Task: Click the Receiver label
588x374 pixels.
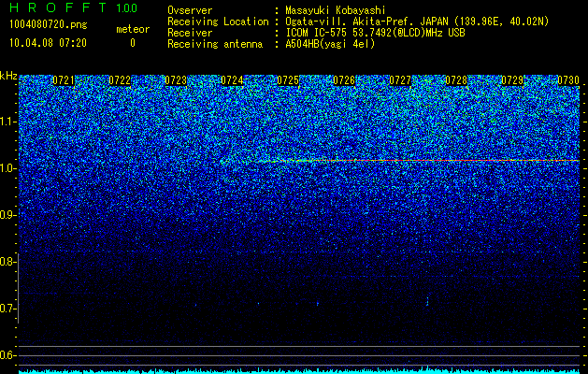Action: 190,33
